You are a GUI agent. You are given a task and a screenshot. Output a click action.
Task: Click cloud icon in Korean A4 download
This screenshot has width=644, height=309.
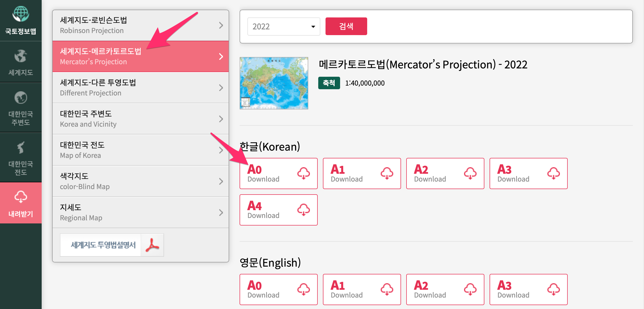pos(303,210)
